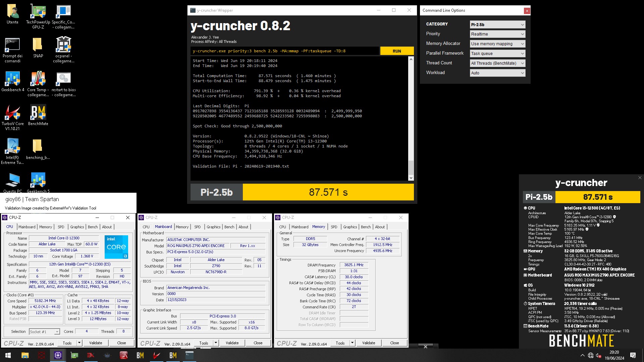Click scrollbar up arrow in y-cruncher output
644x362 pixels.
(411, 59)
